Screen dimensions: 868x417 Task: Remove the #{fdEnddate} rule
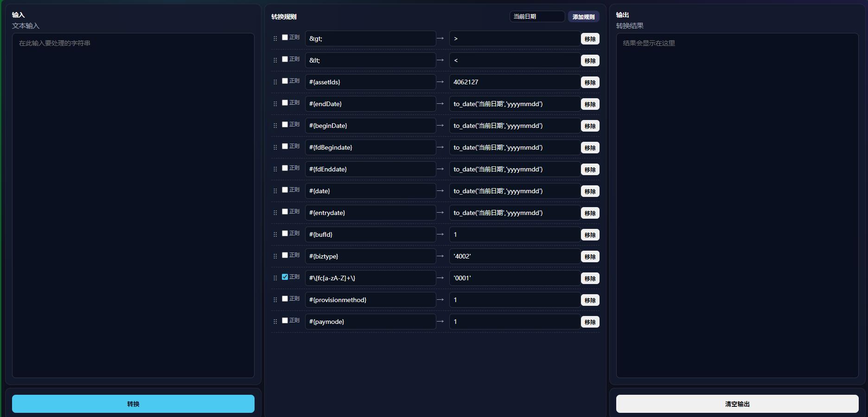(x=590, y=170)
